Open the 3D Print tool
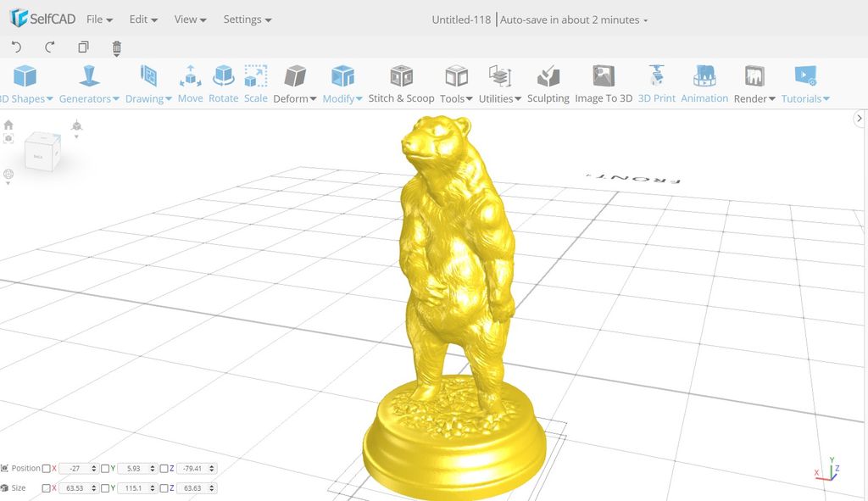This screenshot has width=868, height=501. 655,85
